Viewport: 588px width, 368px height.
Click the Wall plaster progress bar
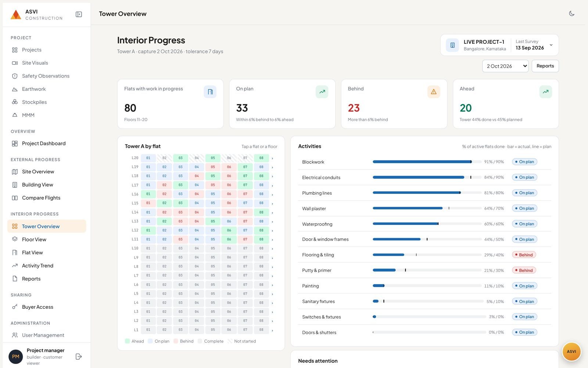(x=427, y=208)
